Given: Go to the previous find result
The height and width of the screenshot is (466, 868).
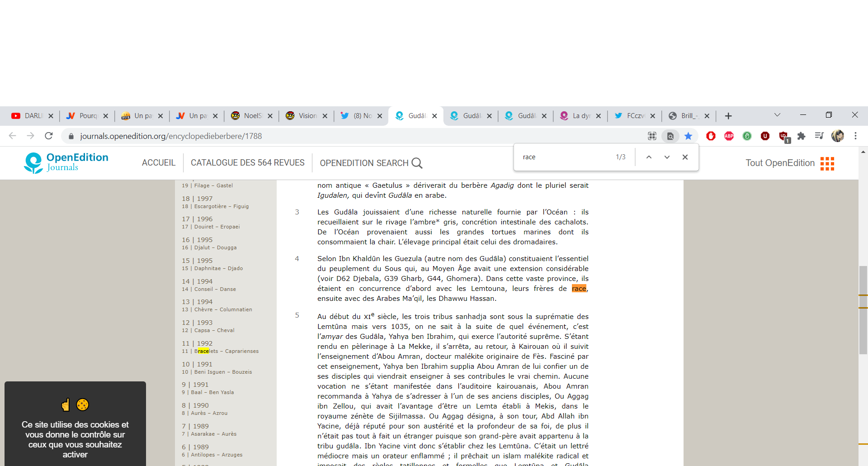Looking at the screenshot, I should (x=649, y=157).
